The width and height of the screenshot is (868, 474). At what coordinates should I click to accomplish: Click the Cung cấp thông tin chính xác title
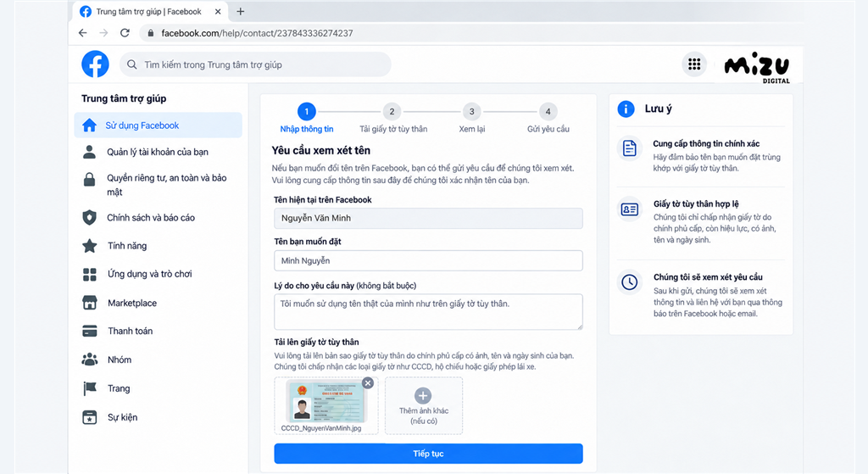[706, 143]
